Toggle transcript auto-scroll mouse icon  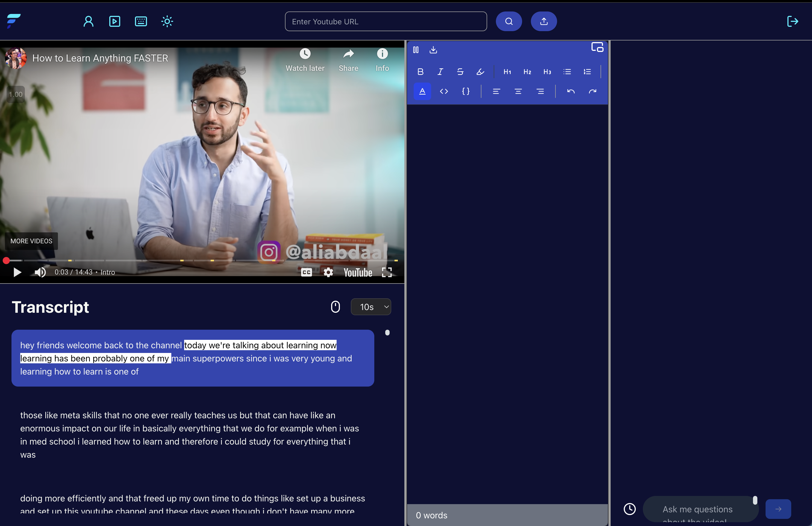point(336,306)
